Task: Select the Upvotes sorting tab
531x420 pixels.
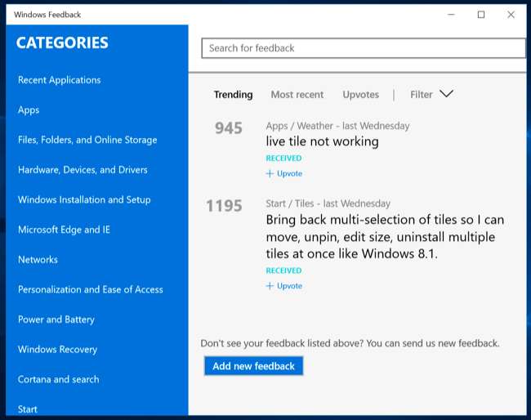Action: point(360,95)
